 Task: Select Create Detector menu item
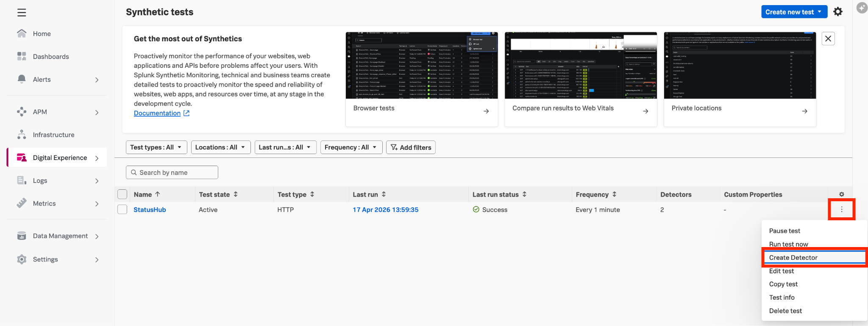[x=814, y=258]
